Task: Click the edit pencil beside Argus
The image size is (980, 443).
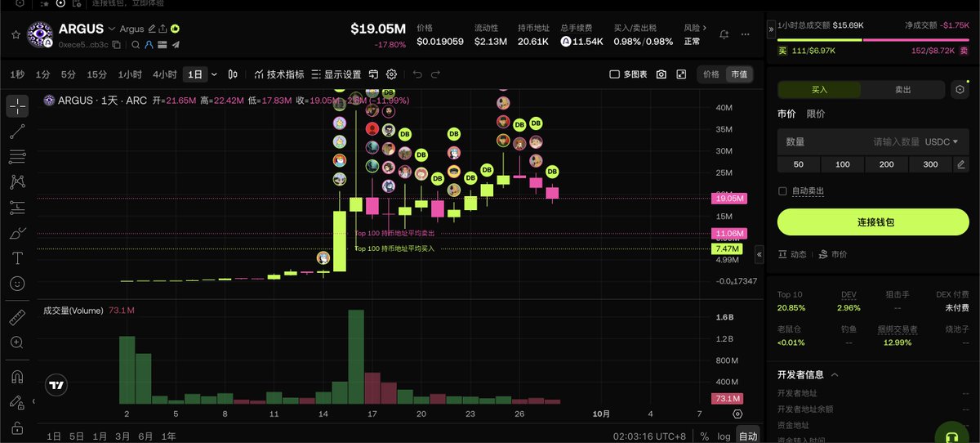Action: coord(152,29)
